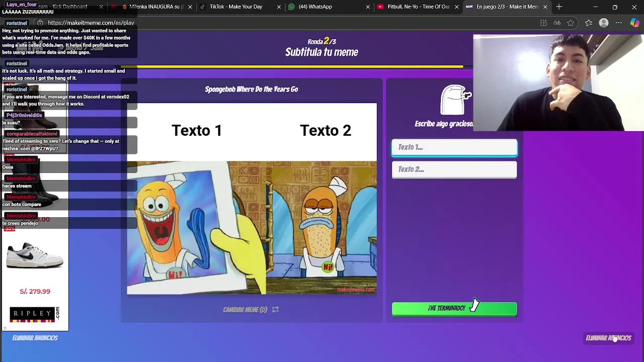The image size is (644, 362).
Task: Switch to the TikTok - Make Your Day tab
Action: (x=235, y=7)
